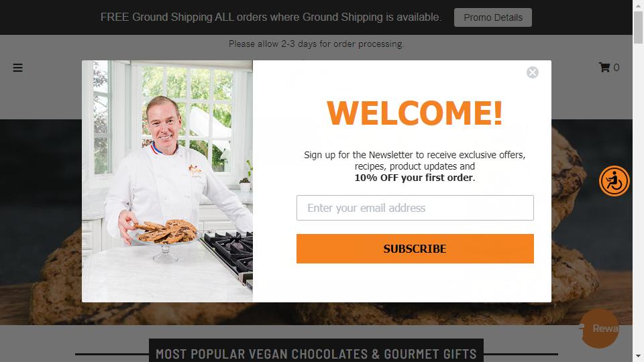Viewport: 644px width, 362px height.
Task: Click the vertical scrollbar thumb
Action: tap(638, 27)
